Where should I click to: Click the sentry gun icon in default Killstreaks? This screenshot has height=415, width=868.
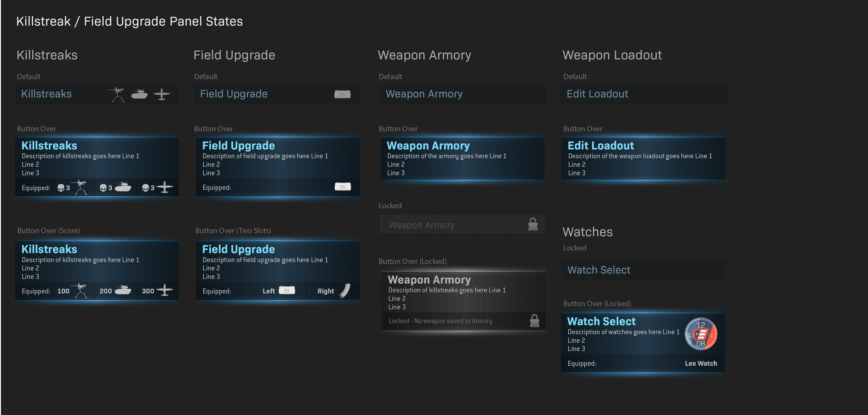tap(117, 94)
